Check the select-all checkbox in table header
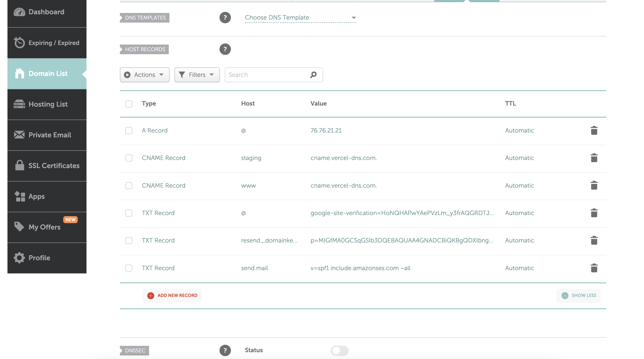This screenshot has width=644, height=359. click(129, 104)
